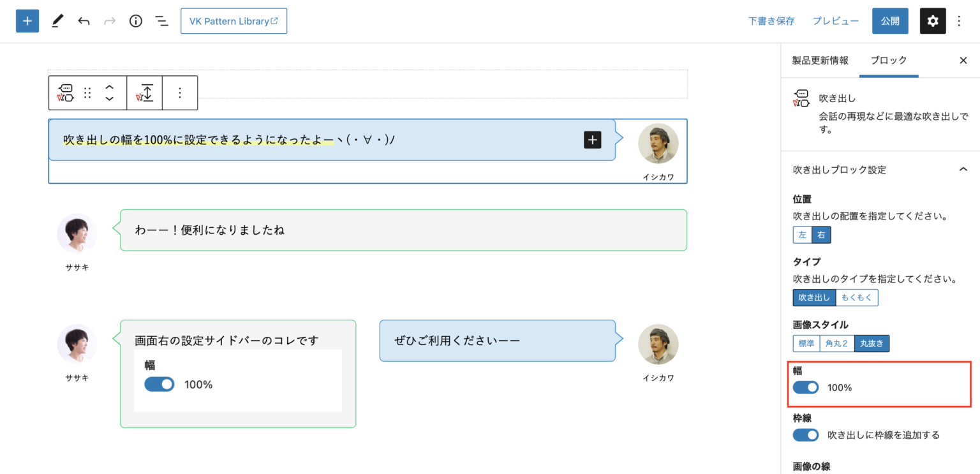This screenshot has height=474, width=980.
Task: Click the block inserter plus icon in toolbar
Action: pyautogui.click(x=27, y=21)
